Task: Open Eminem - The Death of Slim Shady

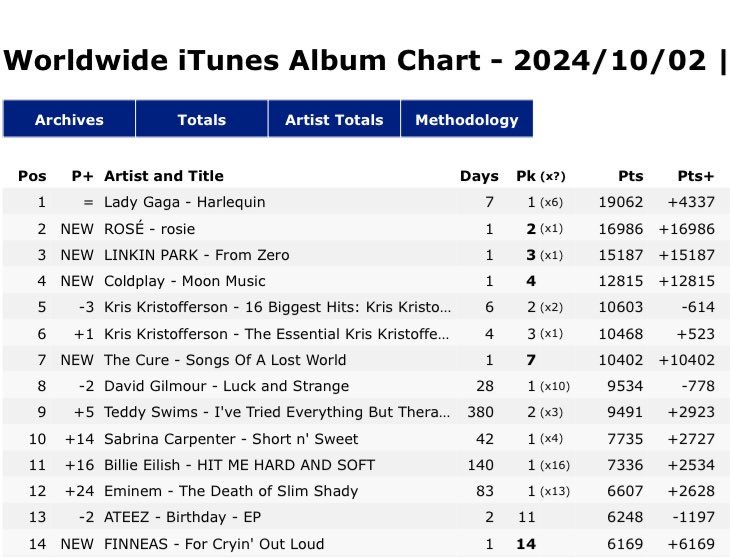Action: pyautogui.click(x=232, y=491)
